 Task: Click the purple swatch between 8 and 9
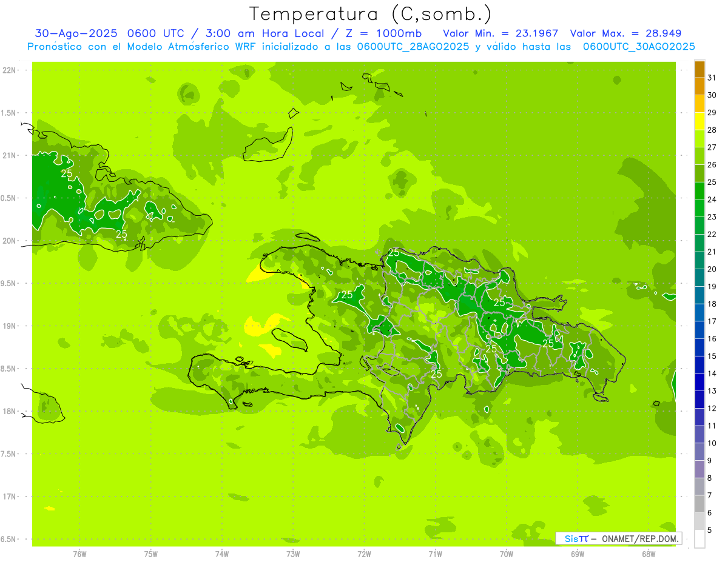(699, 469)
